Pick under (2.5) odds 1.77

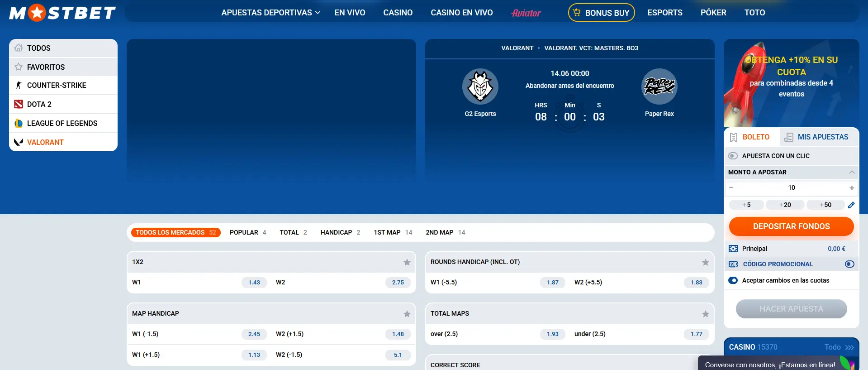pos(697,334)
